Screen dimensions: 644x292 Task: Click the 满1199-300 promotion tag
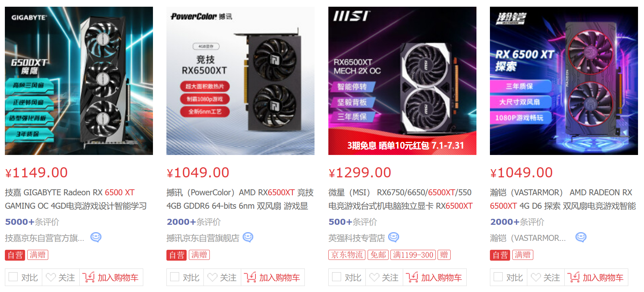point(413,255)
